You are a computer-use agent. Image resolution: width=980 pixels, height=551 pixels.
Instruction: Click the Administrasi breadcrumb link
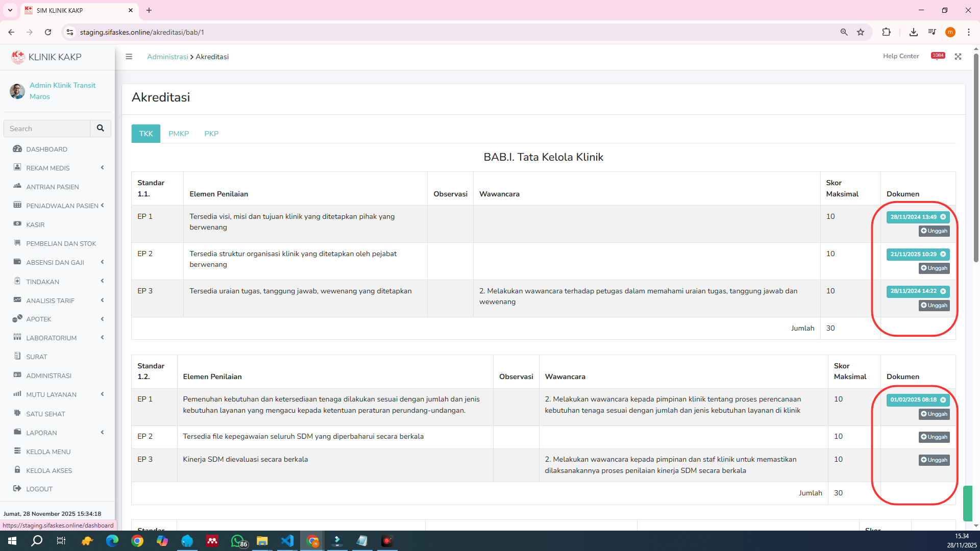(x=167, y=57)
